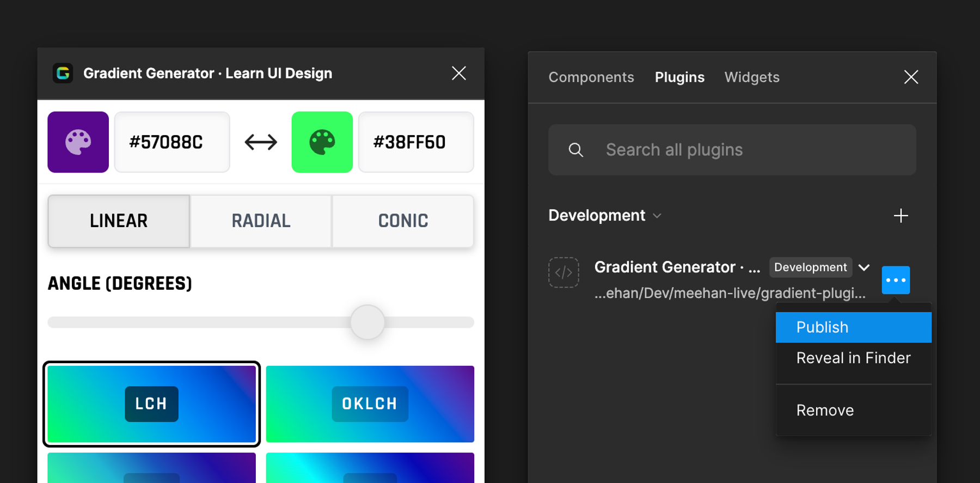Select the LINEAR gradient type

(x=119, y=221)
